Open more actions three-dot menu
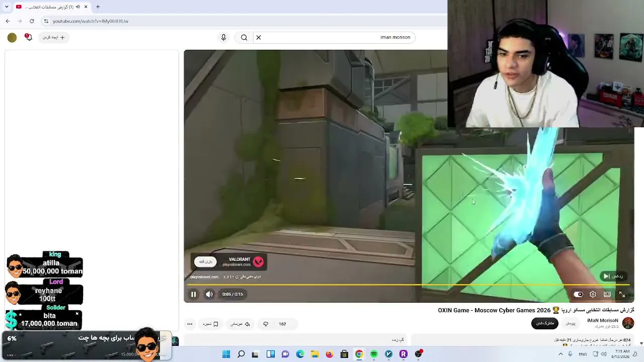 click(190, 324)
